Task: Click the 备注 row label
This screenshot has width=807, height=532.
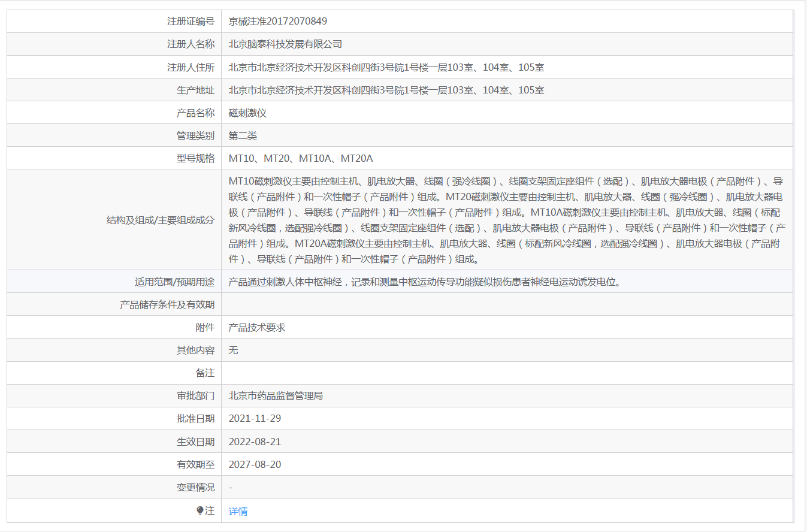Action: click(205, 373)
